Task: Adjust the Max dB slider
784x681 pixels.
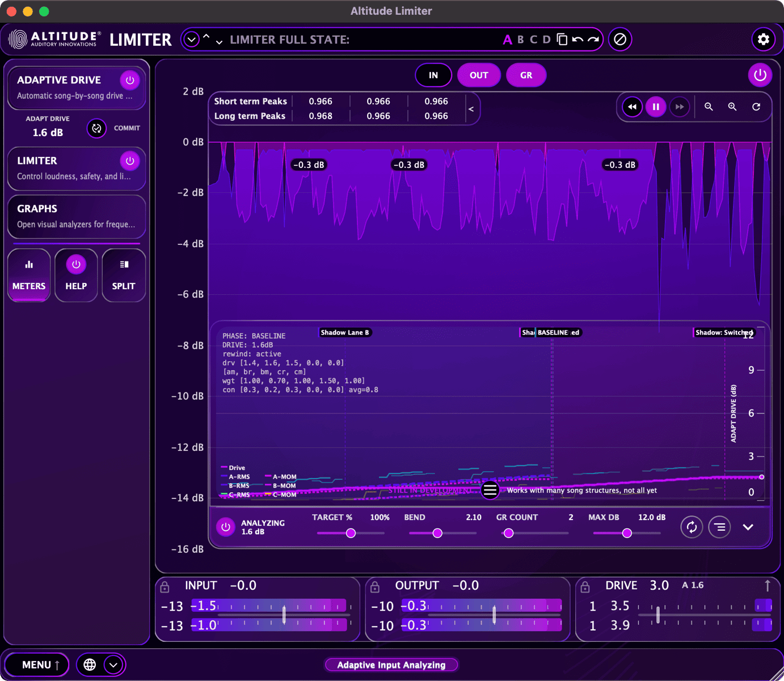Action: coord(627,533)
